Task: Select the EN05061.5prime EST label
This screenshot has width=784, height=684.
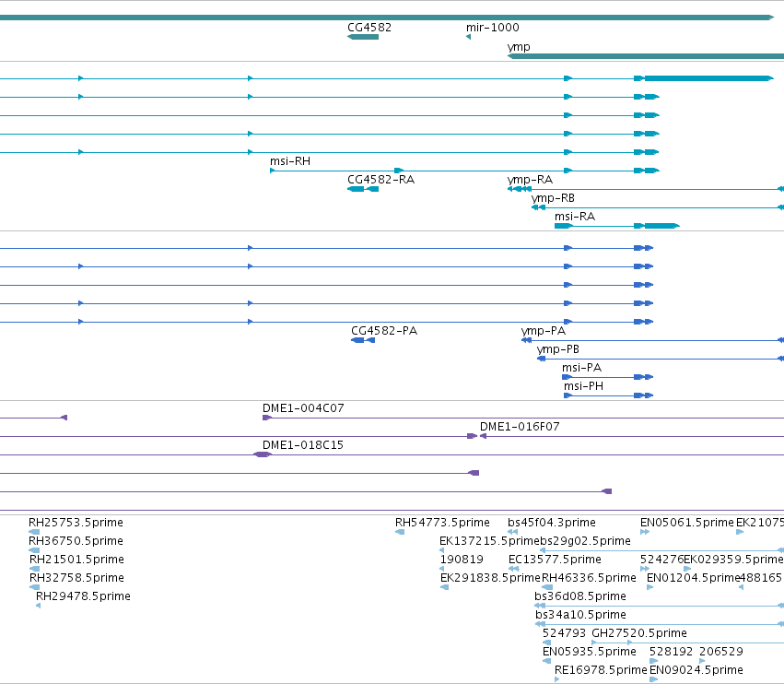Action: 687,523
